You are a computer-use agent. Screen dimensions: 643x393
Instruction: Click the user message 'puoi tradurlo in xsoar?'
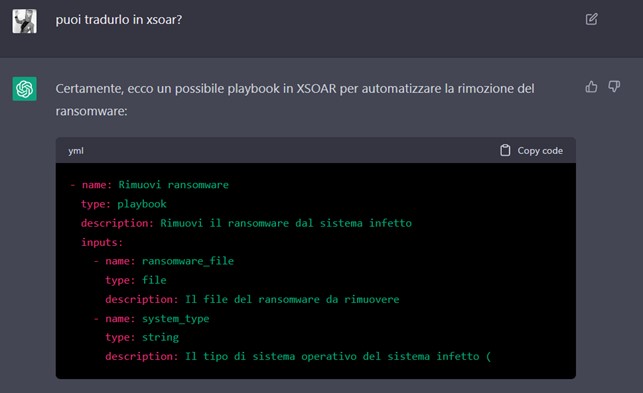[119, 20]
